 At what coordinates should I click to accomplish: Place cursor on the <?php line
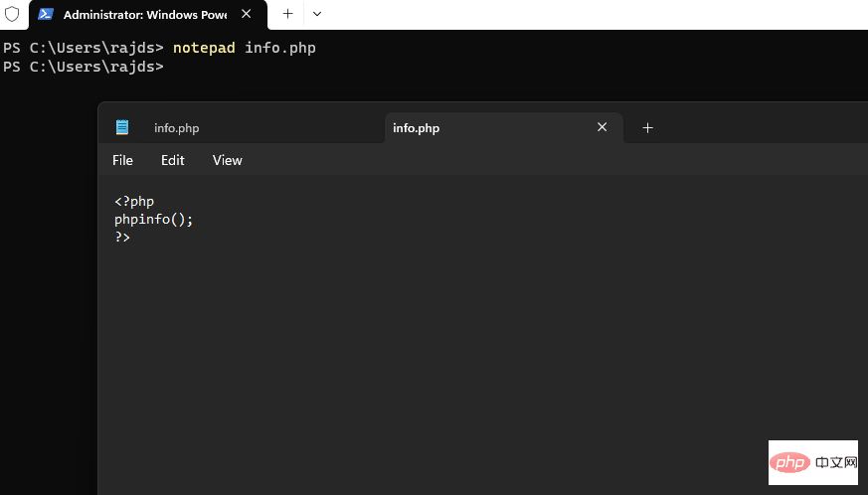(134, 202)
